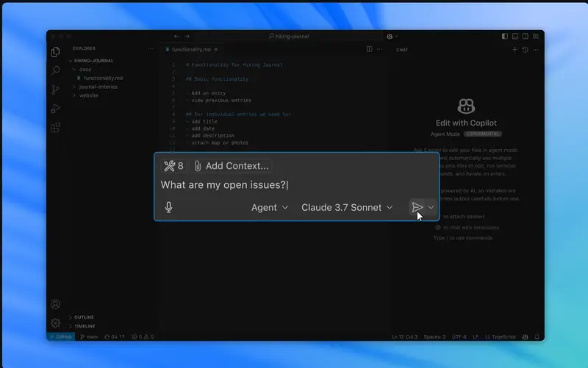Open Customize Layout icon

tap(536, 36)
